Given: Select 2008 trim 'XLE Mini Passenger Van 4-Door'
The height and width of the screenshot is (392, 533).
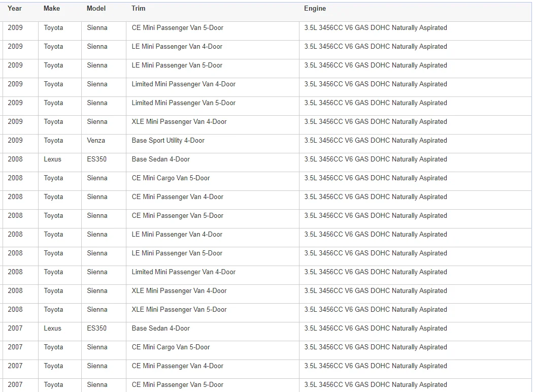Looking at the screenshot, I should pos(179,290).
